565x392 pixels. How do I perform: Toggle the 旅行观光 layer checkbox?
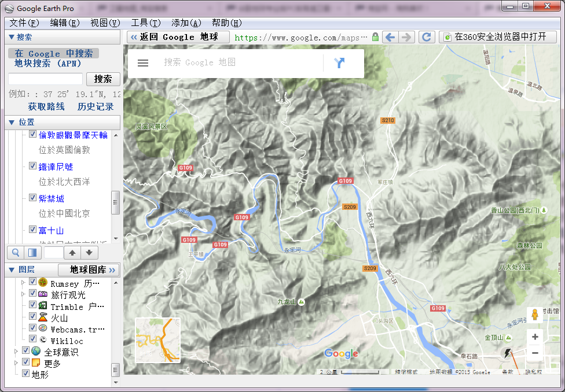pyautogui.click(x=32, y=293)
